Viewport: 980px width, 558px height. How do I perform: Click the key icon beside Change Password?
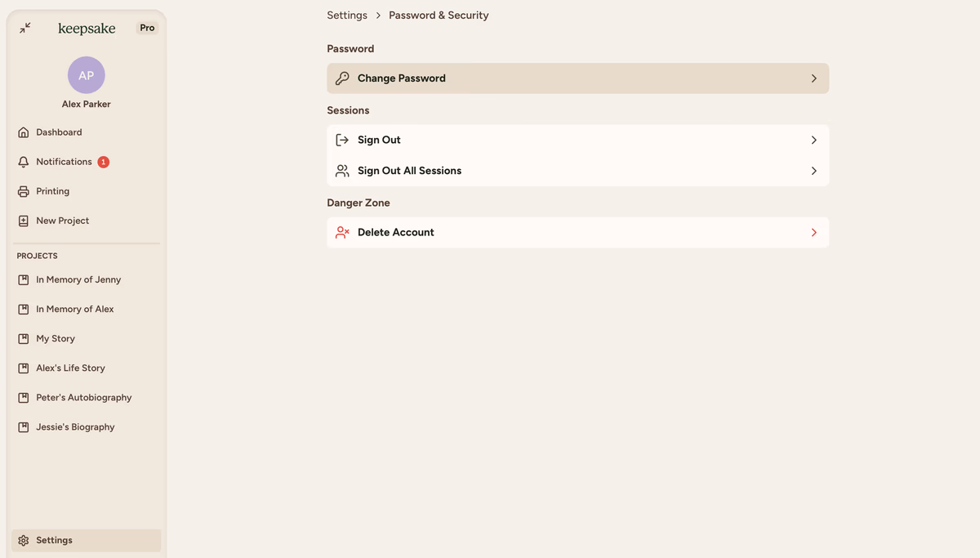tap(342, 78)
